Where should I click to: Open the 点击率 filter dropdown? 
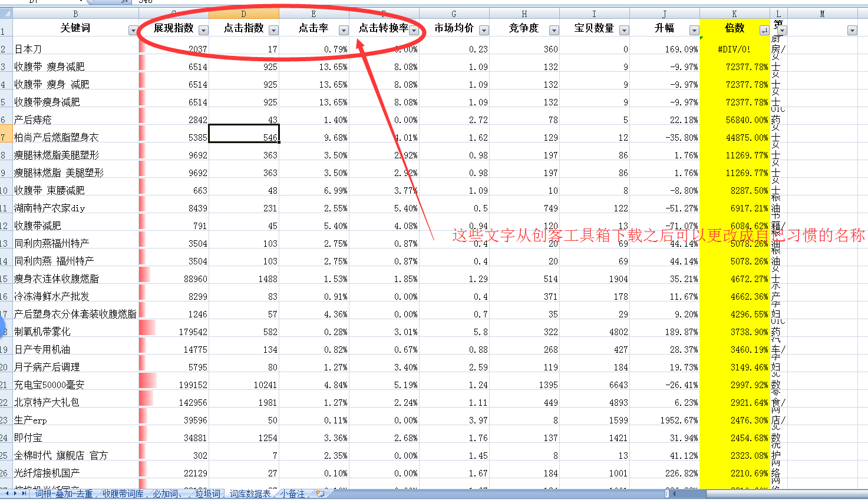[x=344, y=31]
